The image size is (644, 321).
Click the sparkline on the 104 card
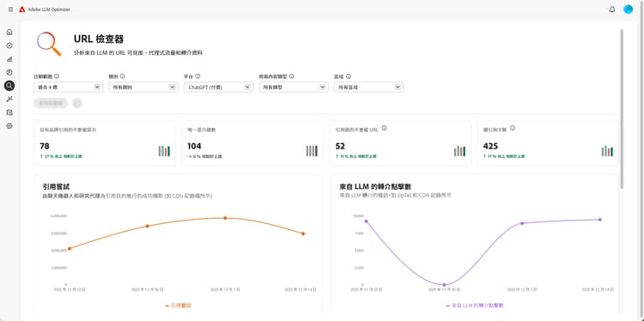click(312, 151)
